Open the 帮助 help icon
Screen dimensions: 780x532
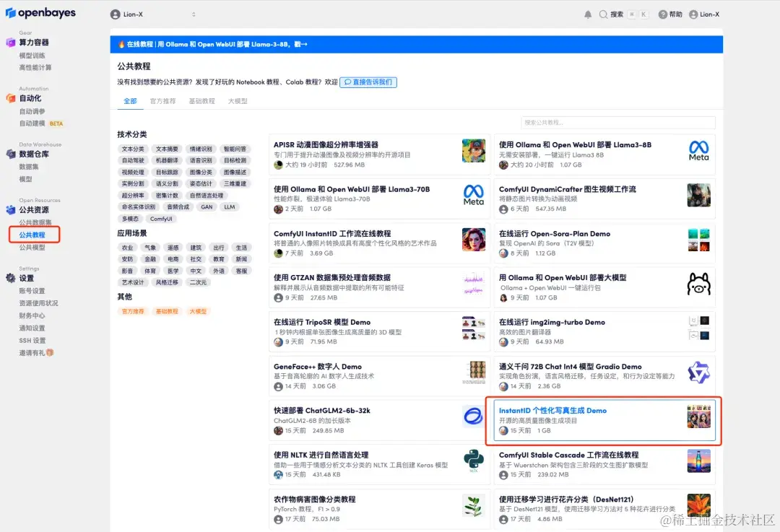[x=662, y=14]
